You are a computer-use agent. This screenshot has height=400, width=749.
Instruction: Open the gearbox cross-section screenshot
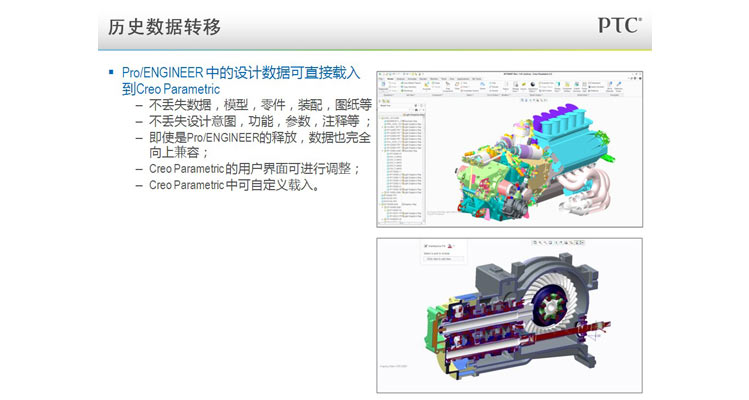tap(509, 316)
